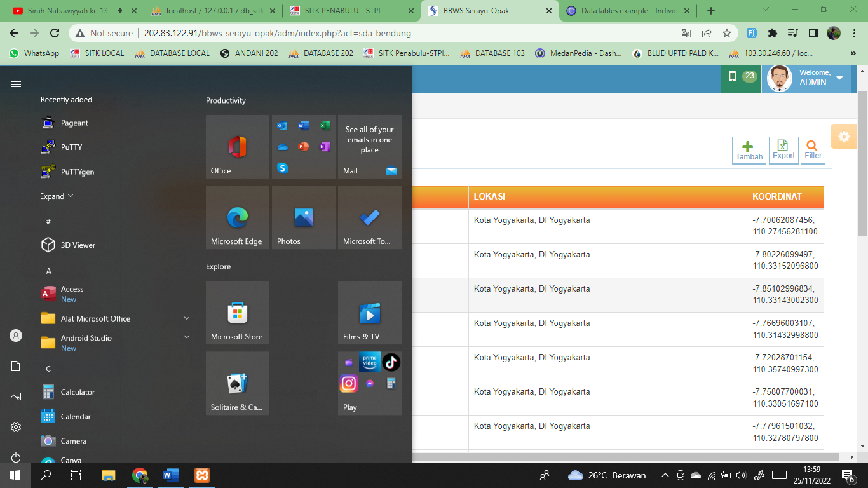
Task: Expand the Android Studio folder
Action: coord(187,337)
